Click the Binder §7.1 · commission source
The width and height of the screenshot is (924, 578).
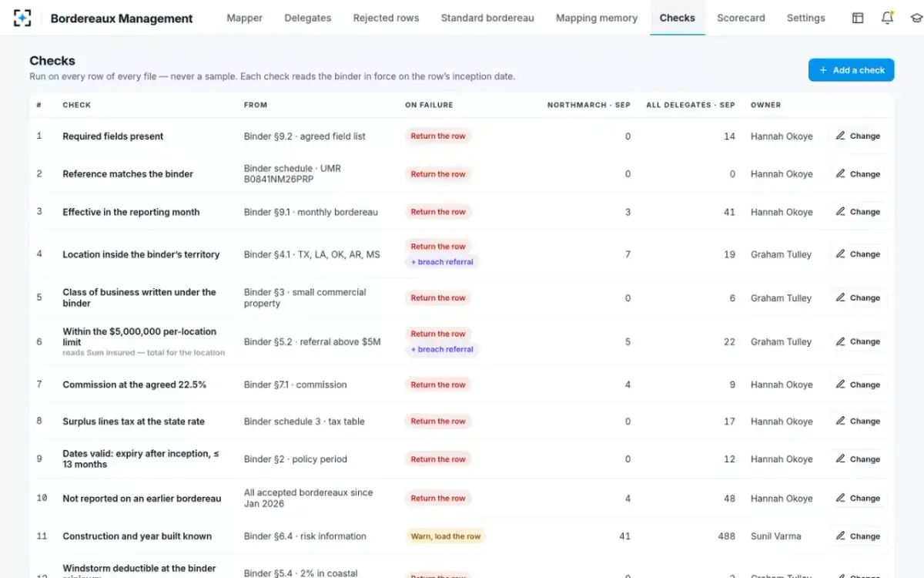coord(296,385)
